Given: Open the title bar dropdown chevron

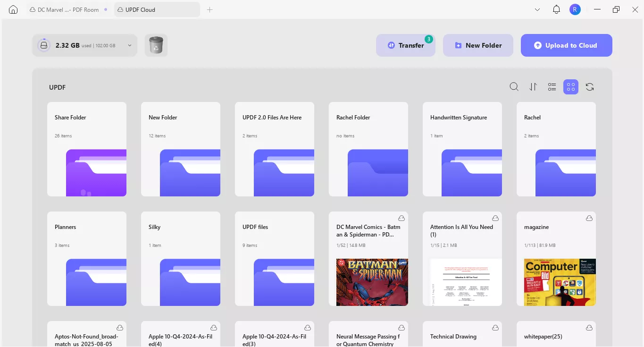Looking at the screenshot, I should point(537,9).
